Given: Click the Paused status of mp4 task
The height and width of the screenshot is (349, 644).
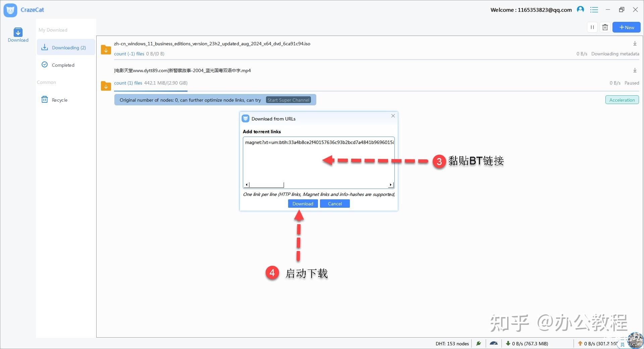Looking at the screenshot, I should [632, 83].
